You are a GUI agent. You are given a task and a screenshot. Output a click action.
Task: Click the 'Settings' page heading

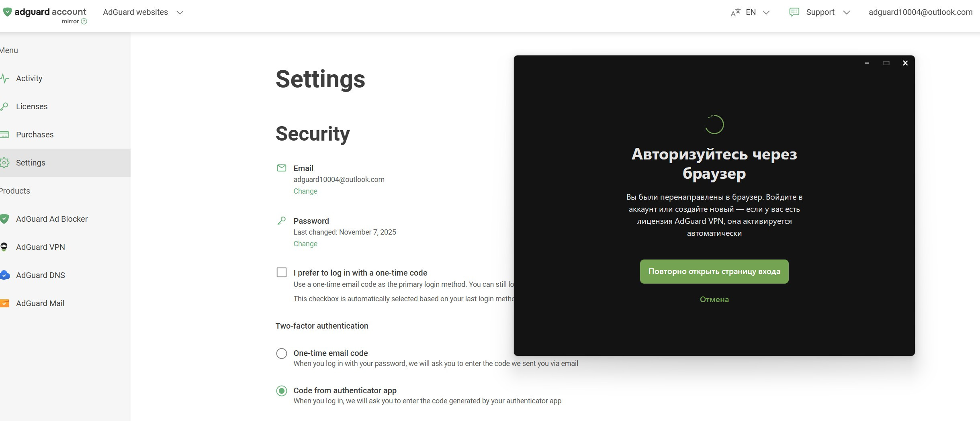point(320,79)
